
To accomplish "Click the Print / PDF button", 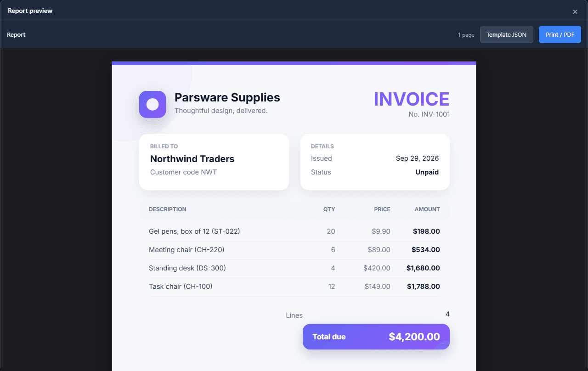I will point(560,34).
